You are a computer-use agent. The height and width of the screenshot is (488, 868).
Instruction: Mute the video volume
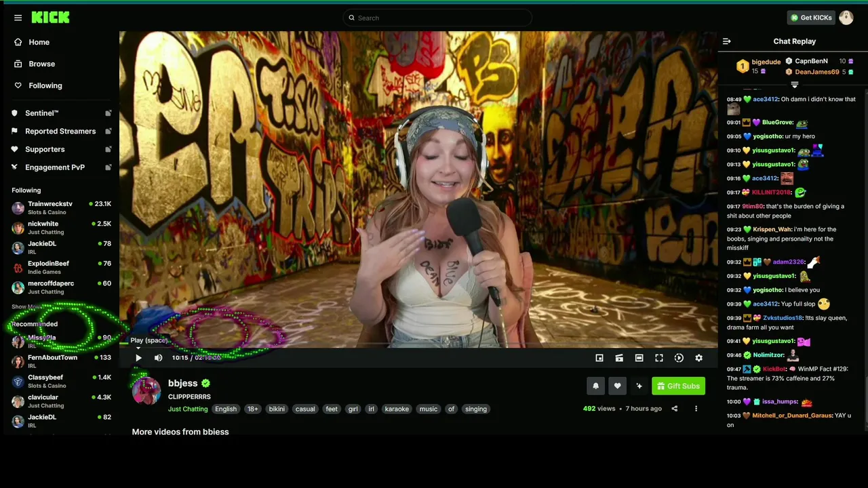158,358
